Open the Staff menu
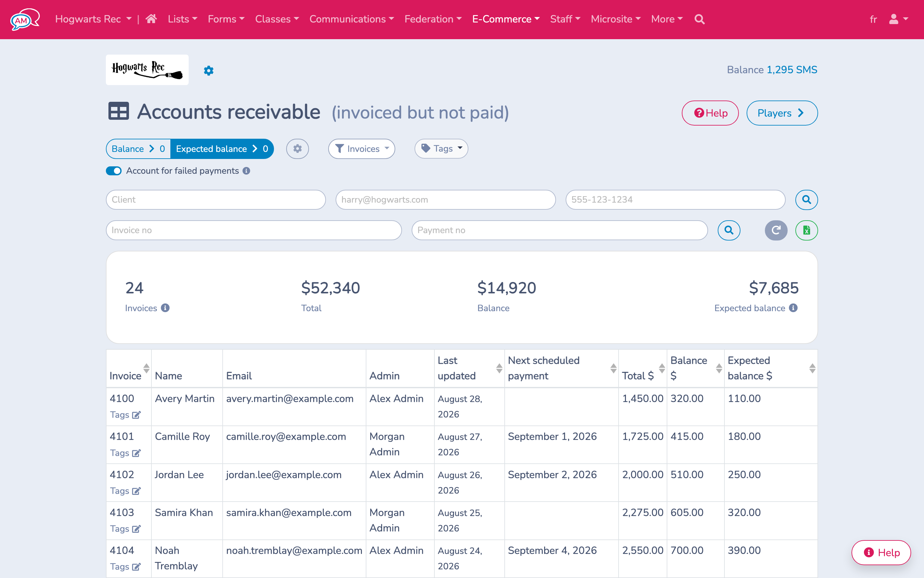The width and height of the screenshot is (924, 578). click(565, 19)
